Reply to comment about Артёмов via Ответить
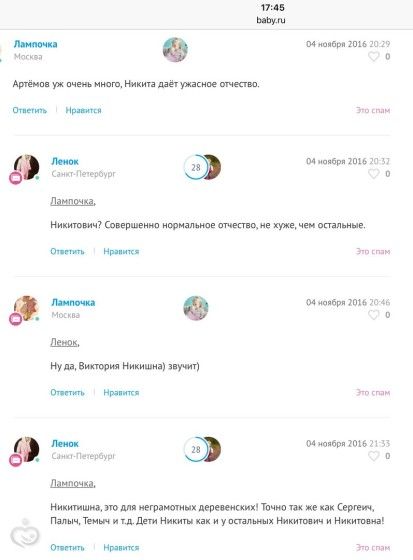Screen dimensions: 413x560 30,110
